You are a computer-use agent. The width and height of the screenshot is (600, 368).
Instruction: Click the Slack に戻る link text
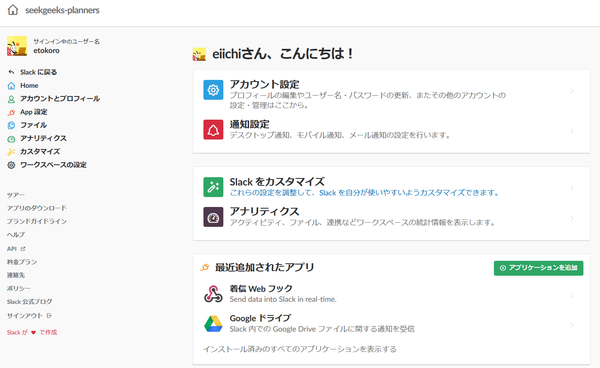click(x=38, y=72)
